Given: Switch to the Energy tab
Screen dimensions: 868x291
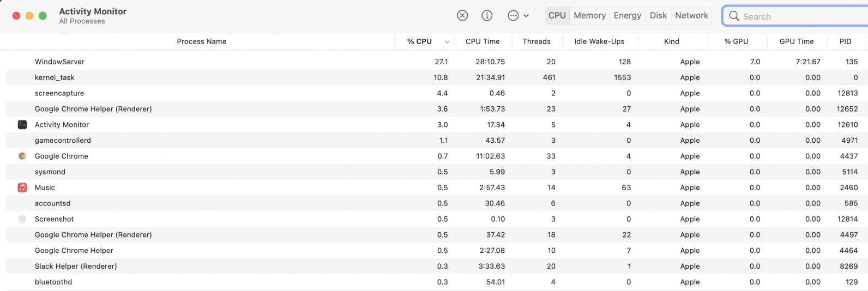Looking at the screenshot, I should (628, 16).
